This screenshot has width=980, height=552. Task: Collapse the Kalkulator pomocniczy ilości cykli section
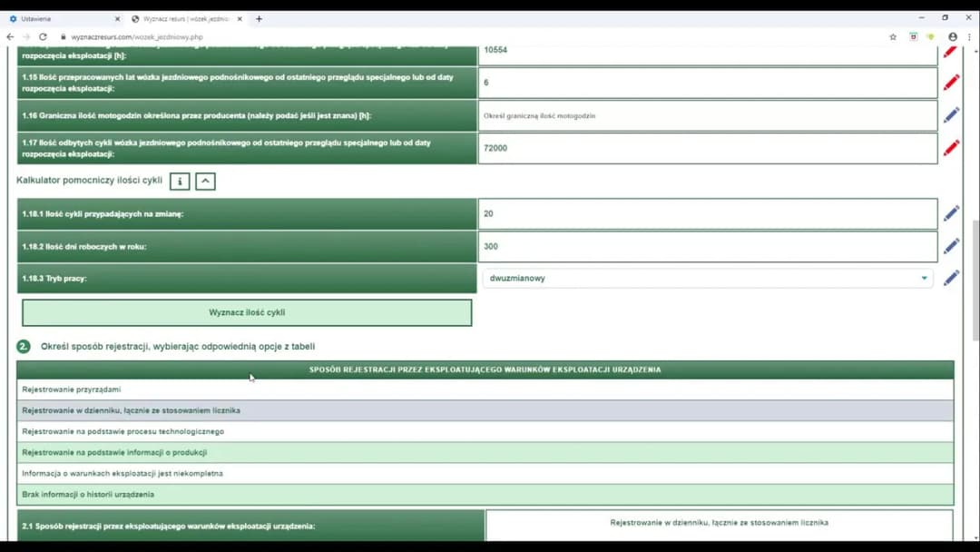pos(206,182)
